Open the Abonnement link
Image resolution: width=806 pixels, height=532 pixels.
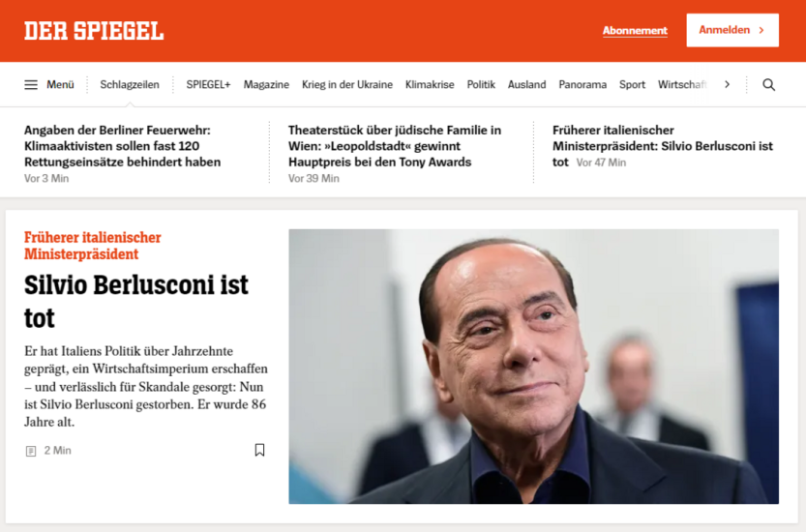pyautogui.click(x=635, y=31)
